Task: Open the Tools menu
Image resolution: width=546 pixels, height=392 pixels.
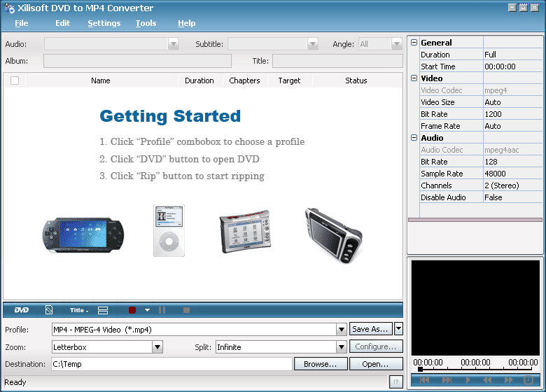Action: click(146, 23)
